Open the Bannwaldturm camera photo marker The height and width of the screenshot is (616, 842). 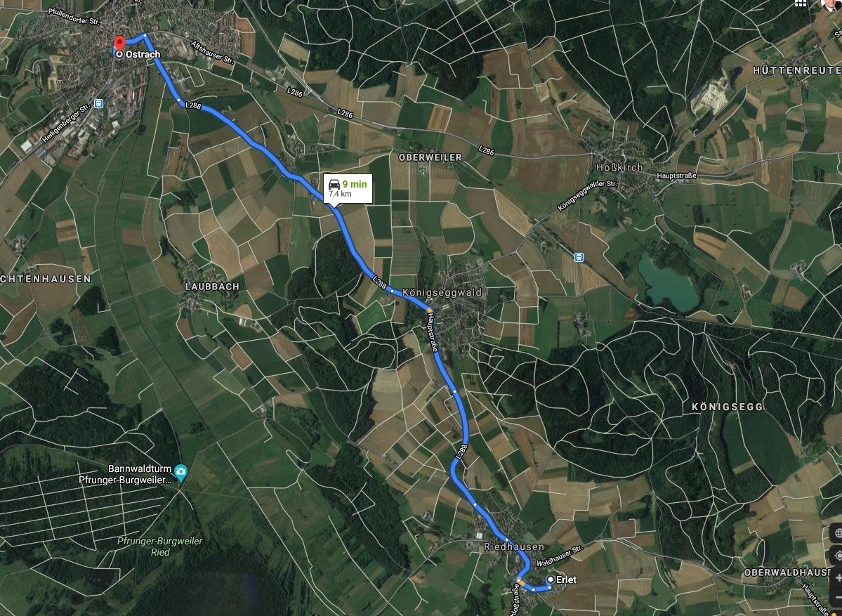pos(181,472)
